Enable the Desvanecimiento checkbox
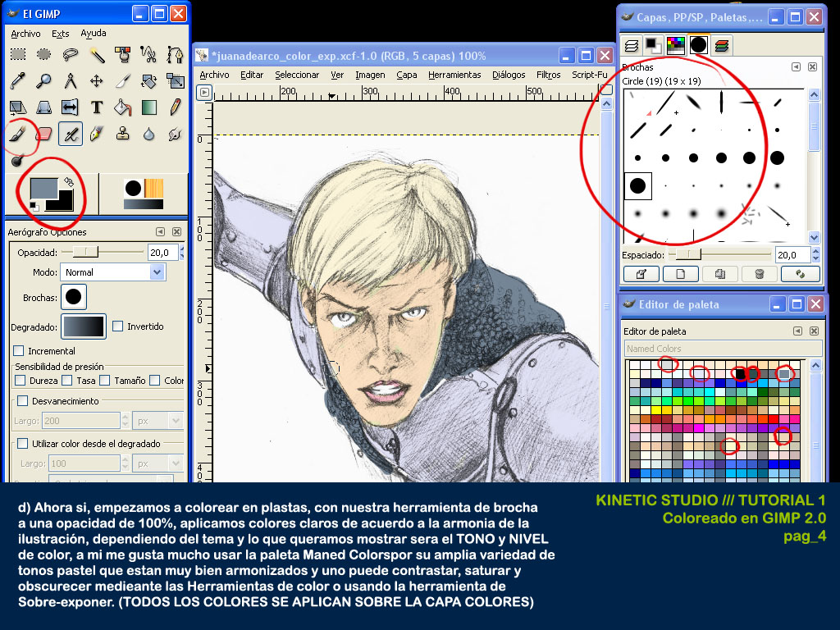 pos(22,400)
